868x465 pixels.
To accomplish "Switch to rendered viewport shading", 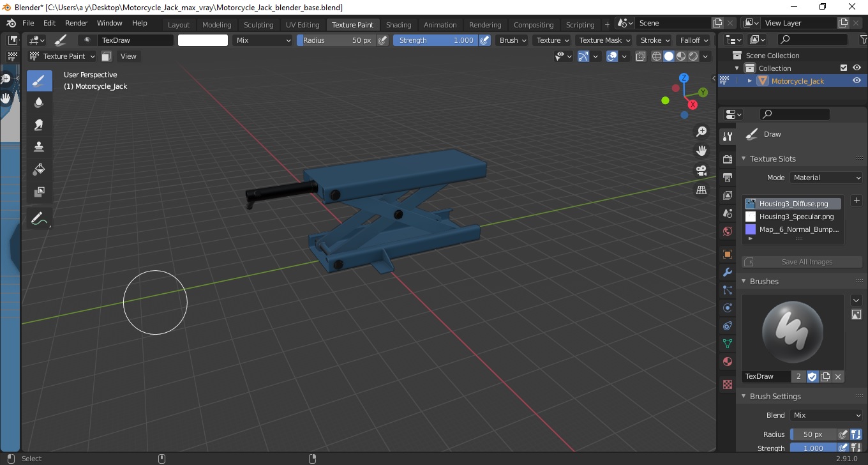I will [693, 56].
